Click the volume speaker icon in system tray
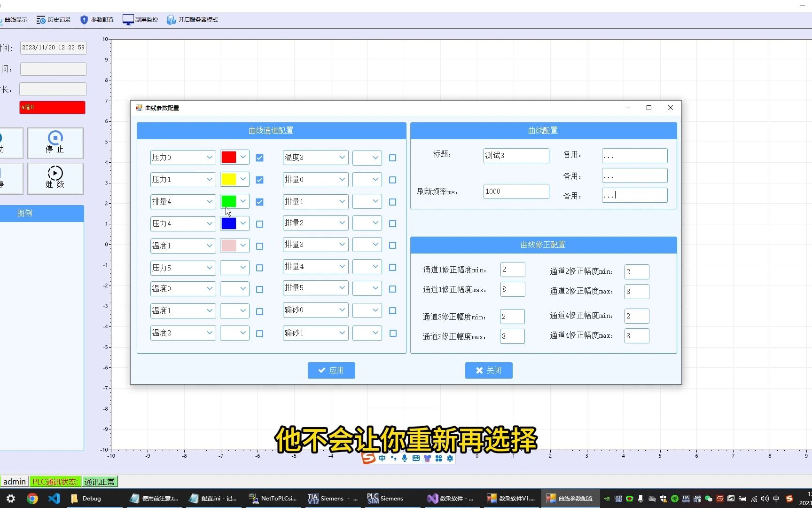Image resolution: width=812 pixels, height=508 pixels. coord(765,499)
